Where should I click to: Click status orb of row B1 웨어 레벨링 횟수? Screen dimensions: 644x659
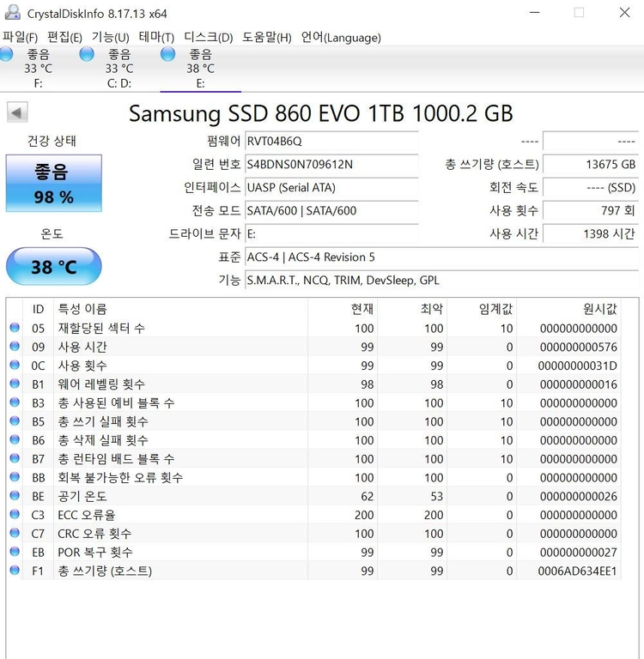tap(15, 384)
